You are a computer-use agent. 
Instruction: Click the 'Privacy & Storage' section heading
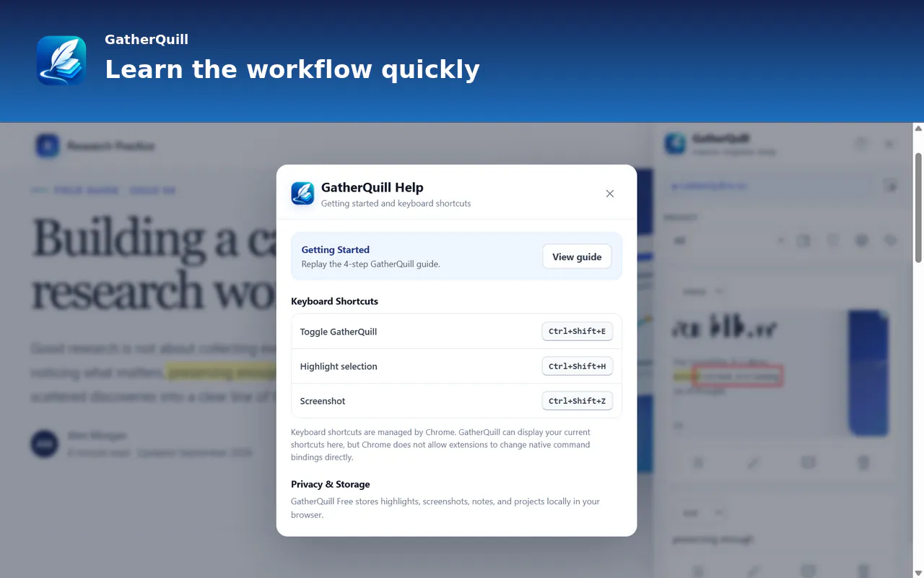pos(331,484)
